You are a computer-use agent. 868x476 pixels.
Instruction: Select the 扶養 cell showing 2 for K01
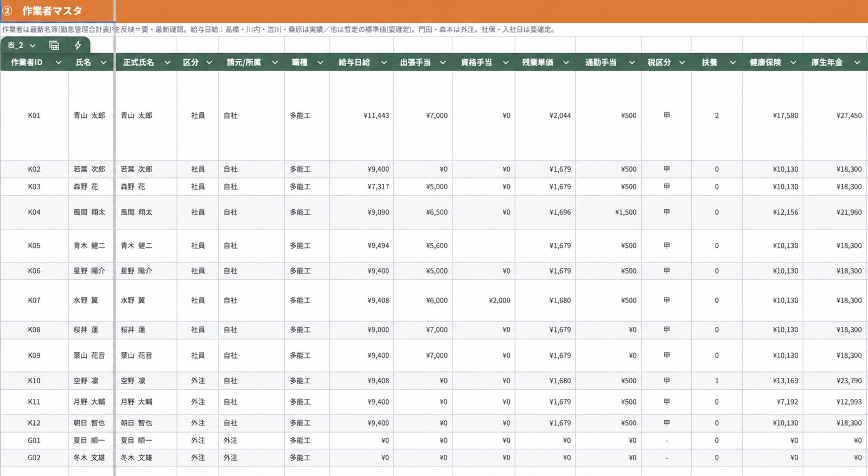point(717,115)
